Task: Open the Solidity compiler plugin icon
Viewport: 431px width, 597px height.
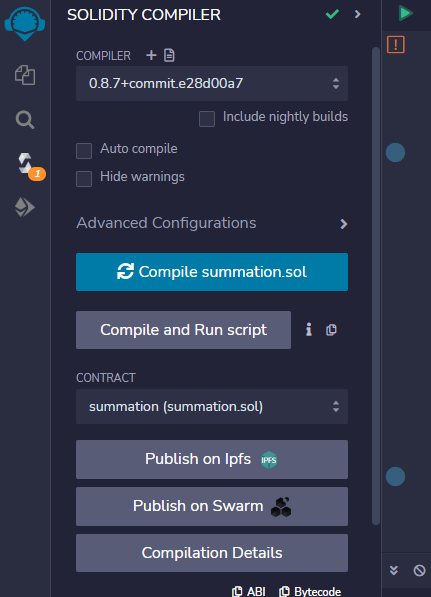Action: pyautogui.click(x=26, y=163)
